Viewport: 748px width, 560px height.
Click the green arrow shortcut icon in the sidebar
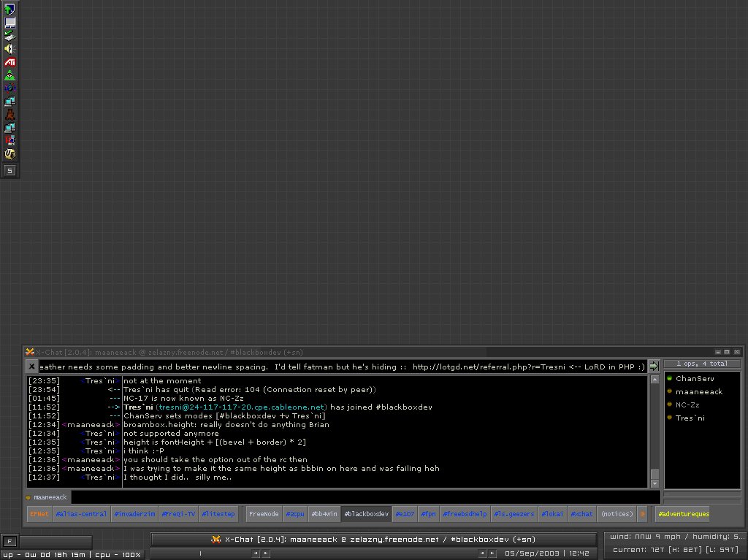point(9,9)
